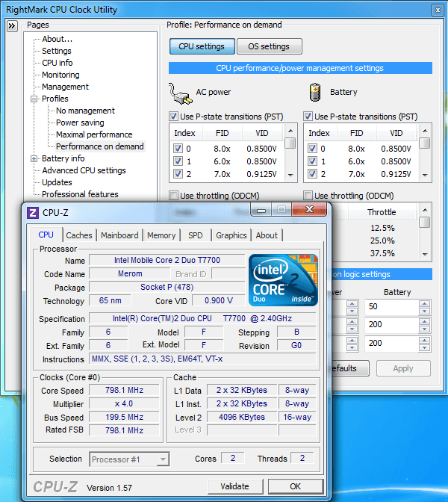Select the No management profile
The height and width of the screenshot is (502, 448).
(85, 111)
